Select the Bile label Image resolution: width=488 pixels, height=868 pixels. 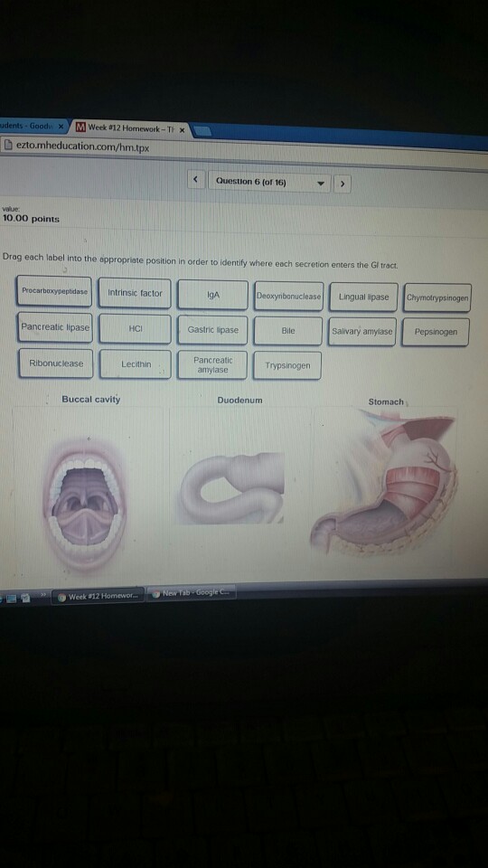coord(287,331)
